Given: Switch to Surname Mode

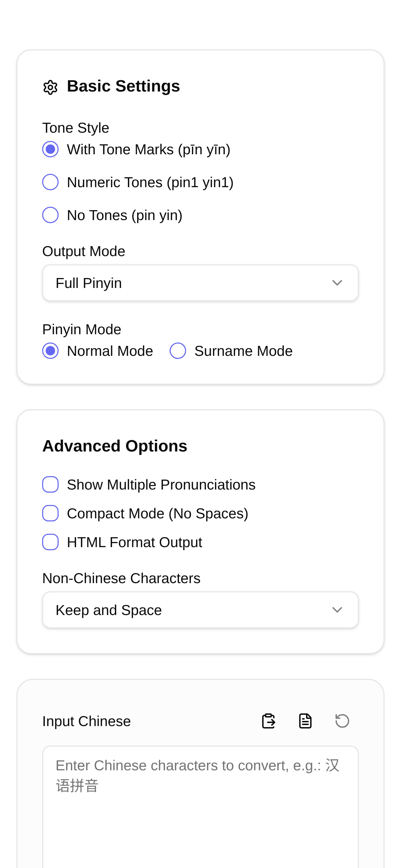Looking at the screenshot, I should (178, 351).
